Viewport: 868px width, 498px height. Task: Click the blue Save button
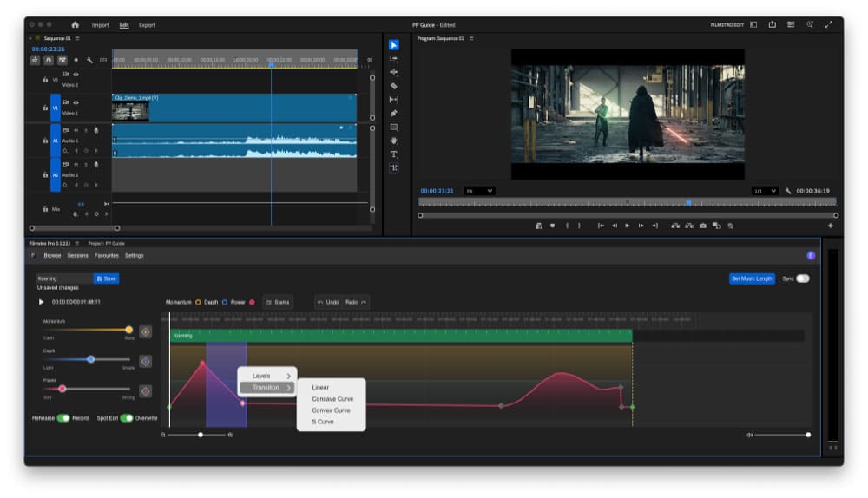pyautogui.click(x=106, y=278)
